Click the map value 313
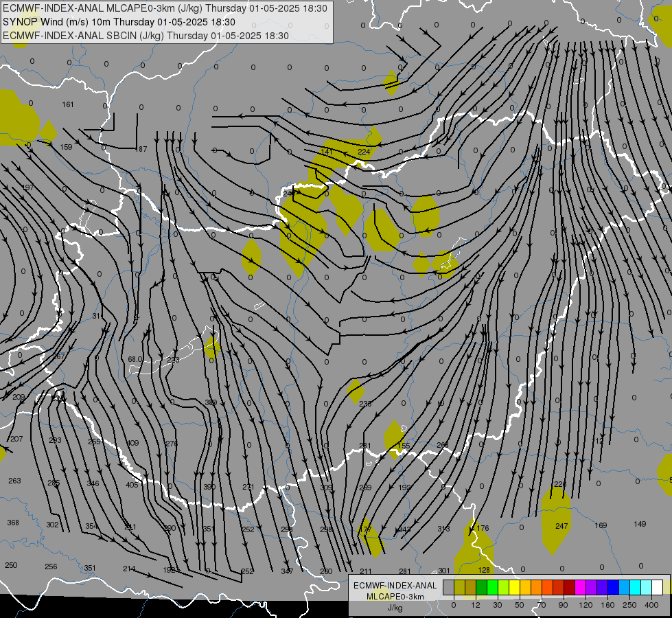The width and height of the screenshot is (672, 618). point(443,529)
